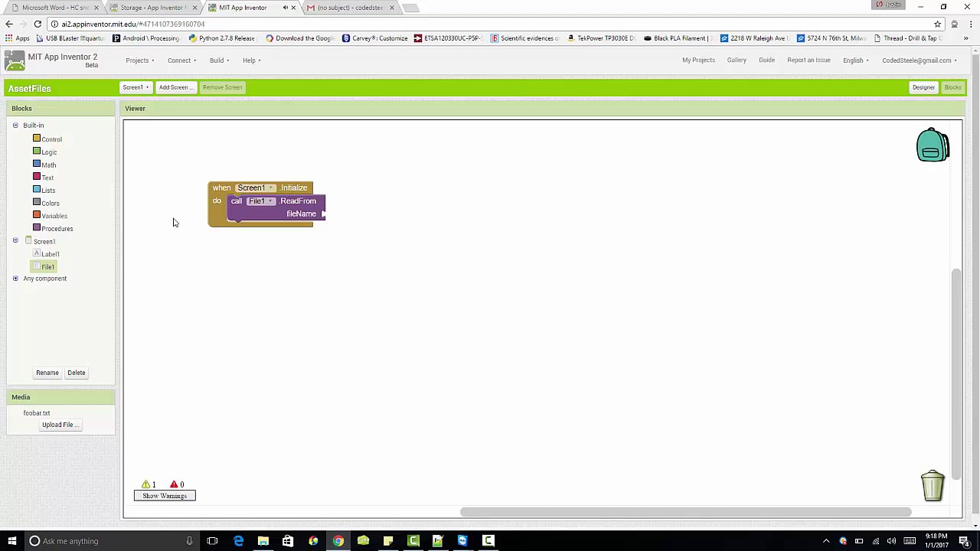Image resolution: width=980 pixels, height=551 pixels.
Task: Click the yellow warning triangle counter
Action: click(149, 484)
